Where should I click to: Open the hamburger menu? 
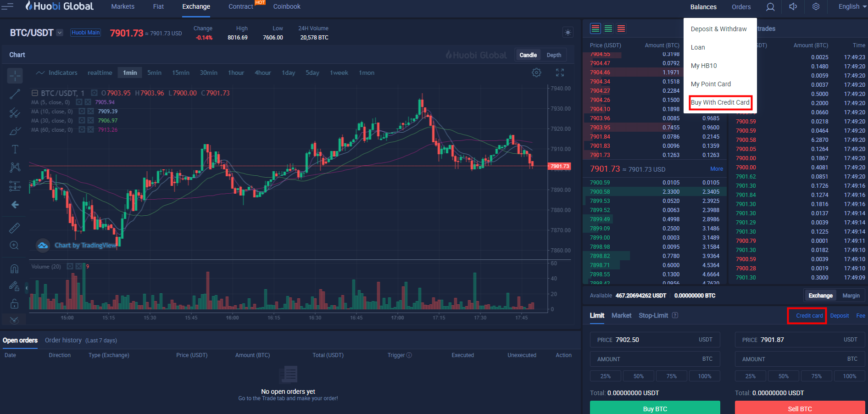coord(7,6)
